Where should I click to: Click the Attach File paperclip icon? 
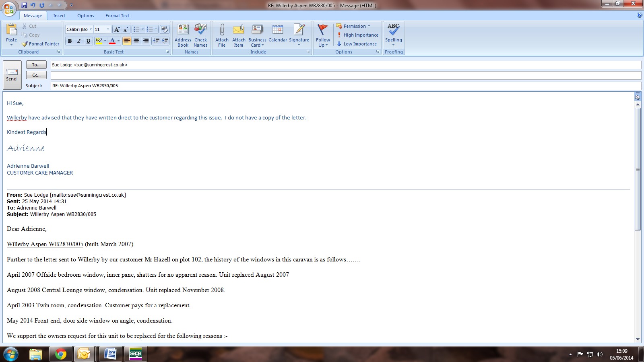tap(222, 30)
